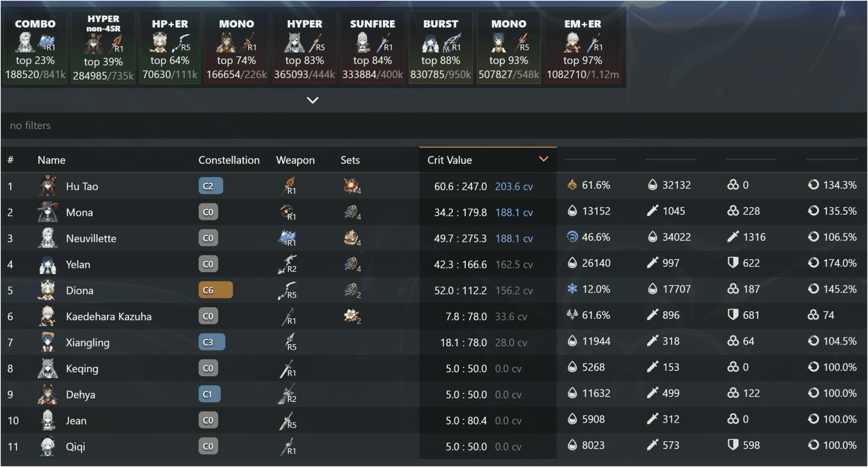Click Diona's orange C6 constellation badge
Viewport: 868px width, 467px height.
coord(216,290)
